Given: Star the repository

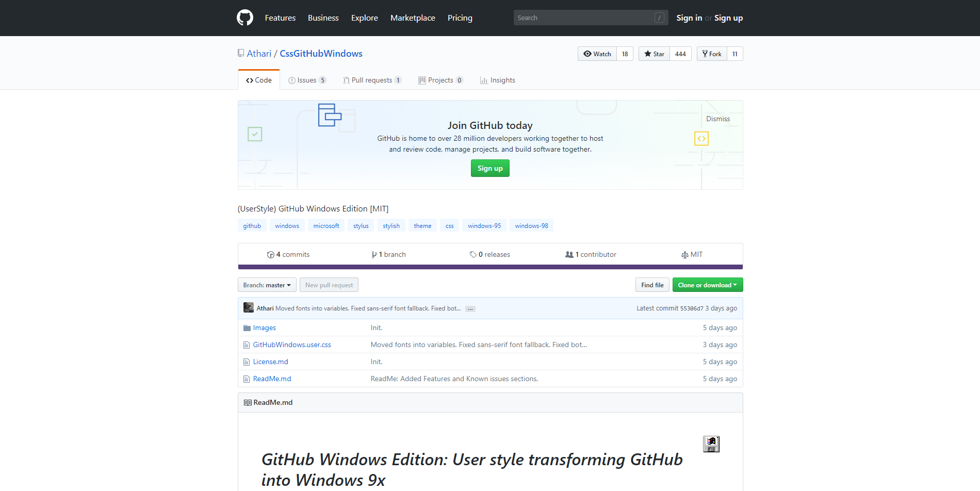Looking at the screenshot, I should (x=654, y=54).
